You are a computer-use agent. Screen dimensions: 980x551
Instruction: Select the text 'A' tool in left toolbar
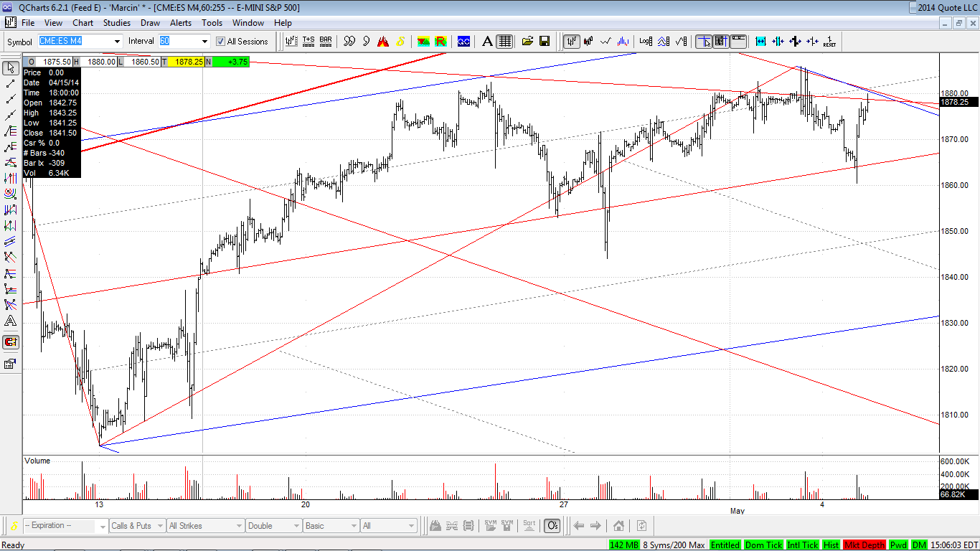[11, 321]
